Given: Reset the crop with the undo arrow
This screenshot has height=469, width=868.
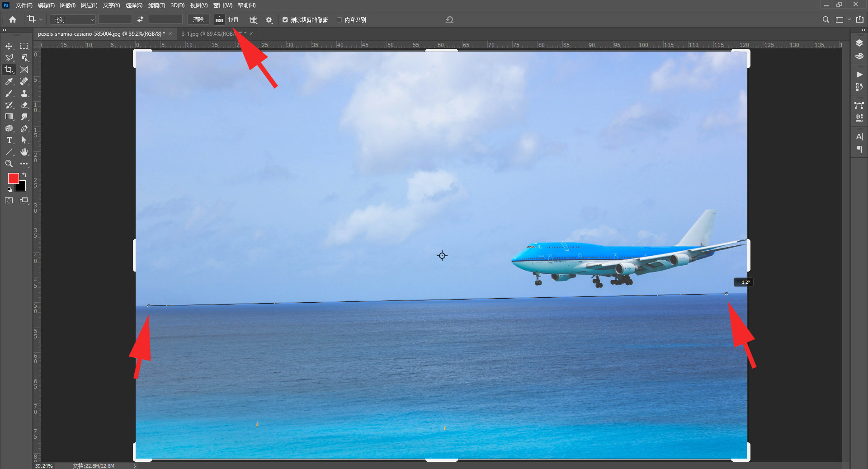Looking at the screenshot, I should point(449,19).
